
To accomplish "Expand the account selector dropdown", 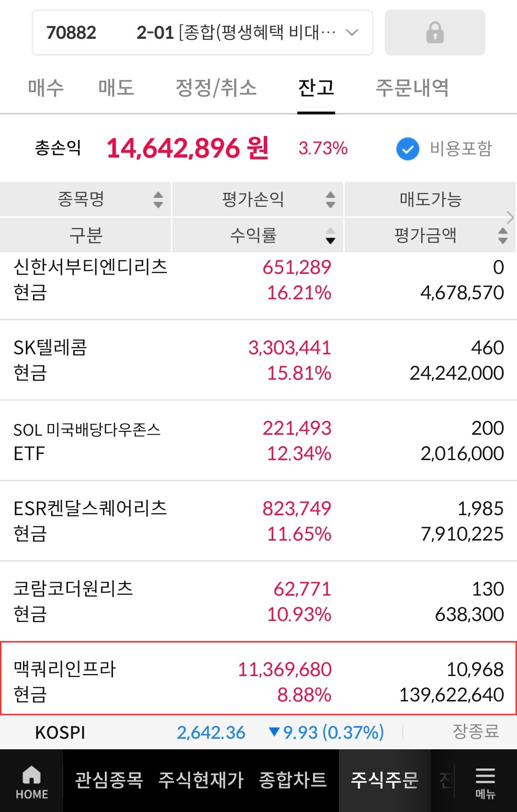I will tap(352, 33).
